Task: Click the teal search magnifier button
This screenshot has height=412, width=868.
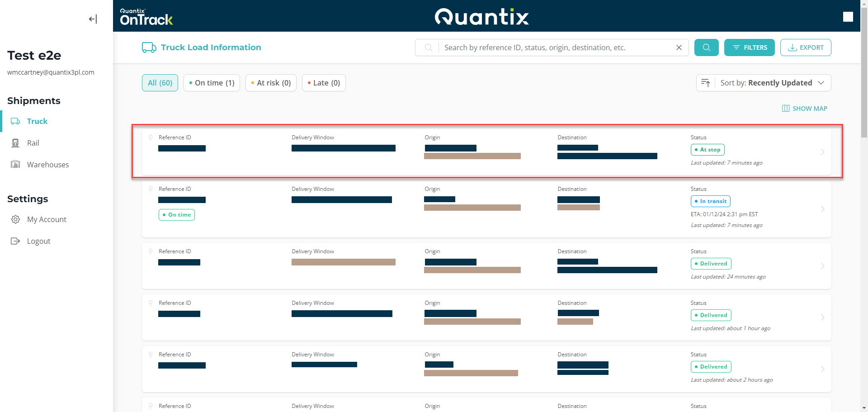Action: tap(706, 47)
